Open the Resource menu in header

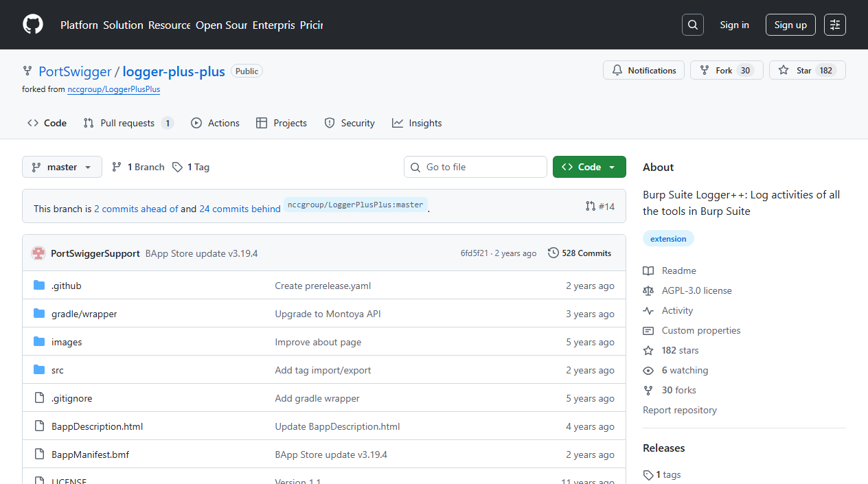(170, 25)
